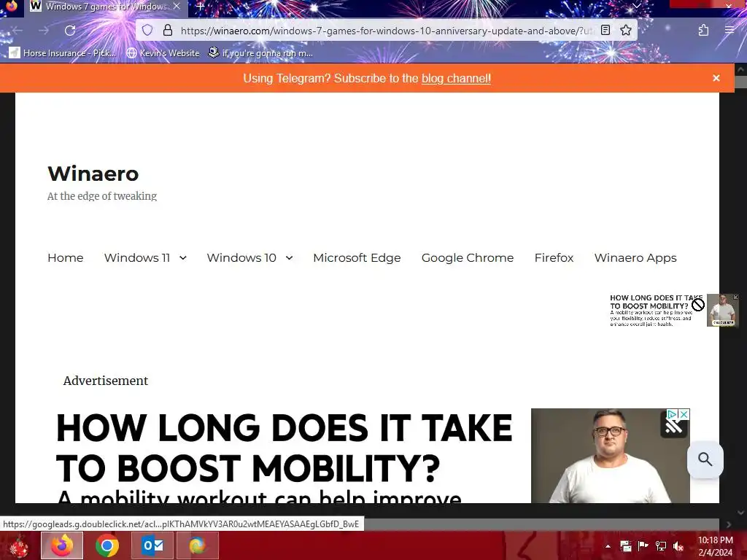The height and width of the screenshot is (560, 747).
Task: Go back using the back arrow
Action: (x=18, y=31)
